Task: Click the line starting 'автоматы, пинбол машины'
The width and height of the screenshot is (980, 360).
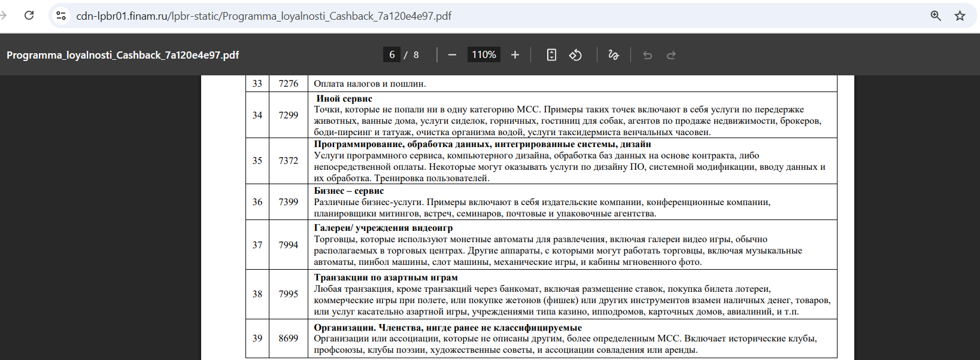Action: [x=508, y=262]
